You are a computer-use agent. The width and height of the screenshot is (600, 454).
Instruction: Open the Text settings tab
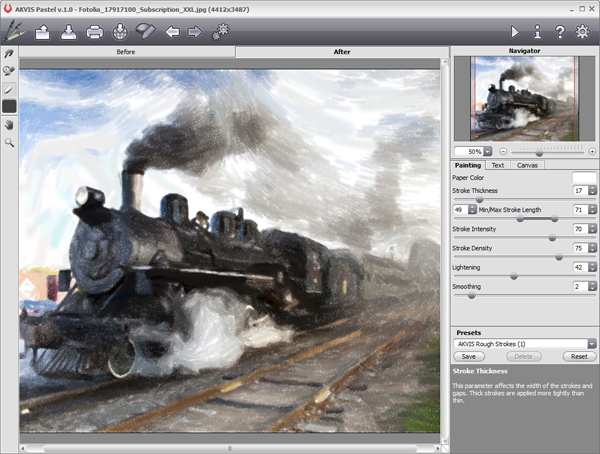coord(497,165)
